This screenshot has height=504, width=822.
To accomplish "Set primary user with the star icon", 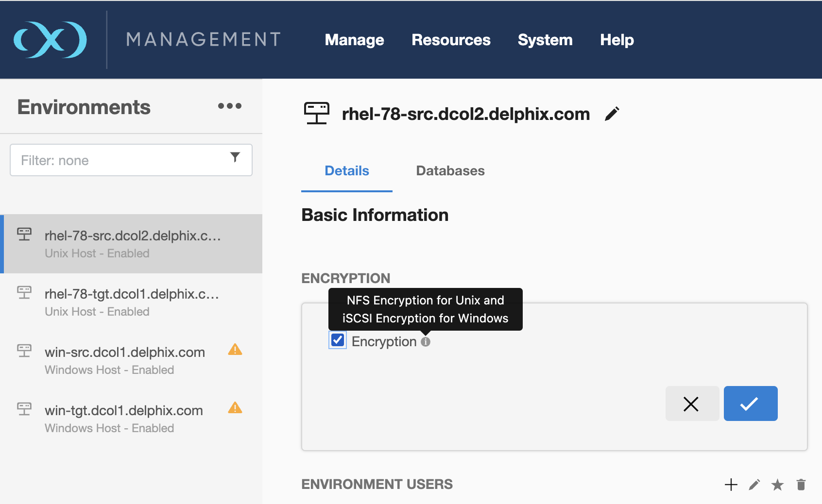I will coord(777,485).
